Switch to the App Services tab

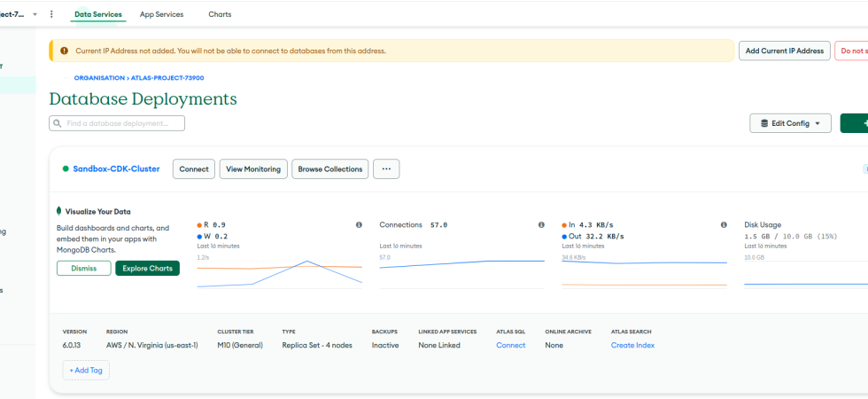161,14
